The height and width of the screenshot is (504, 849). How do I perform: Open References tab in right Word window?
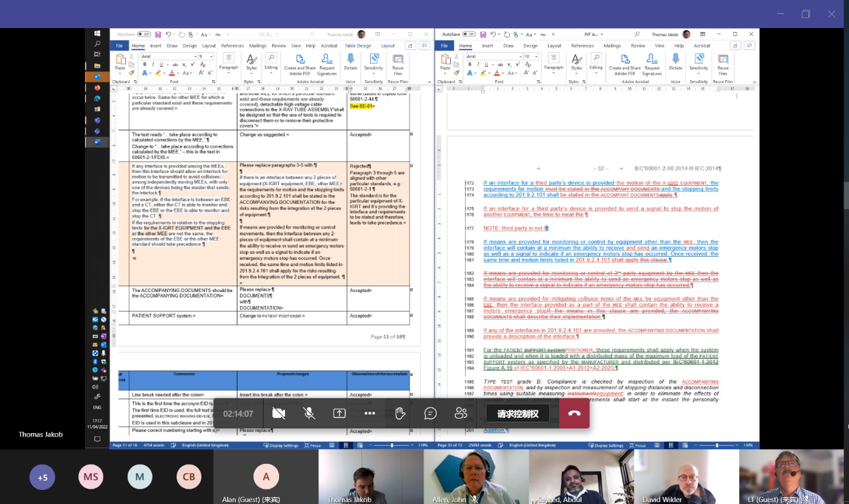tap(583, 45)
